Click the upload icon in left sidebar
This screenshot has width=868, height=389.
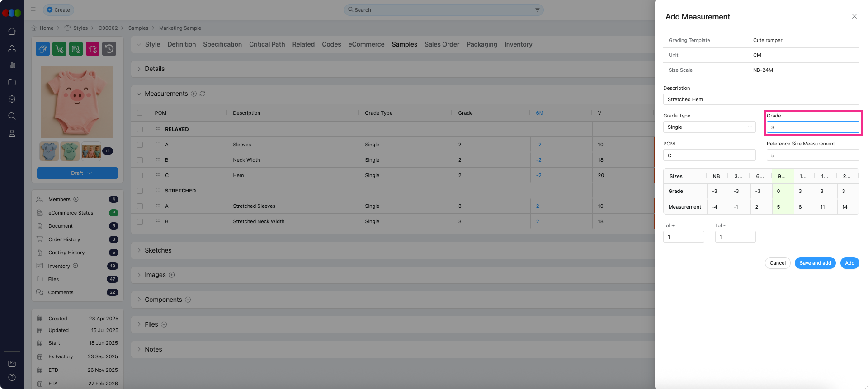click(12, 48)
